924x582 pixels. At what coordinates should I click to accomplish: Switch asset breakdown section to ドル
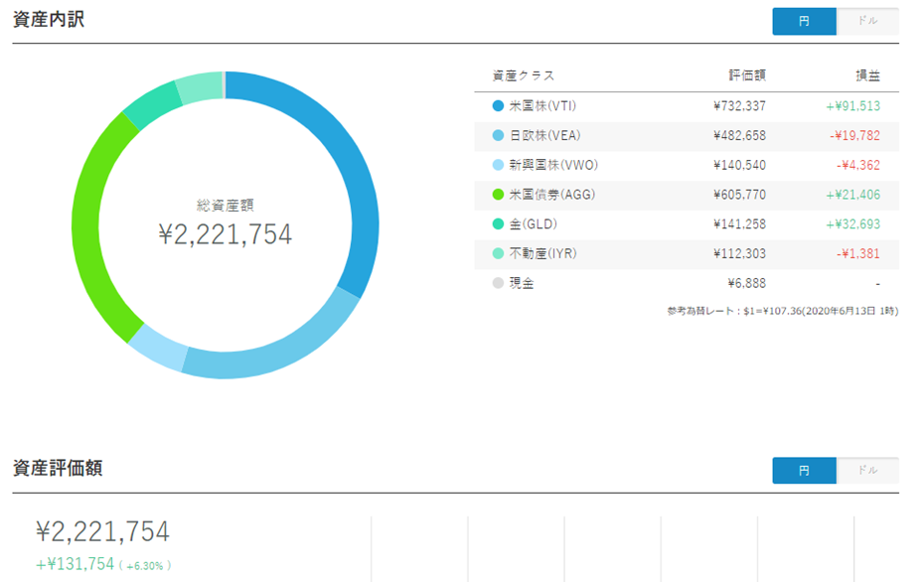click(867, 22)
